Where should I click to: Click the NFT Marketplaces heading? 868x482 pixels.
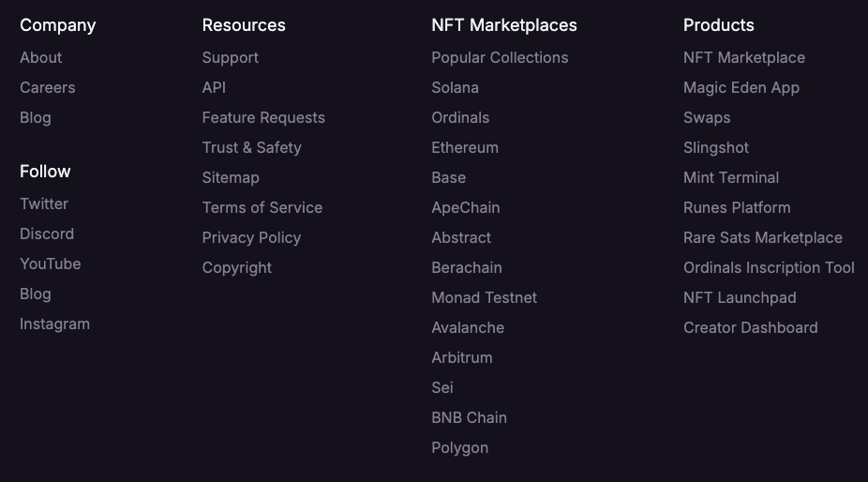point(504,25)
